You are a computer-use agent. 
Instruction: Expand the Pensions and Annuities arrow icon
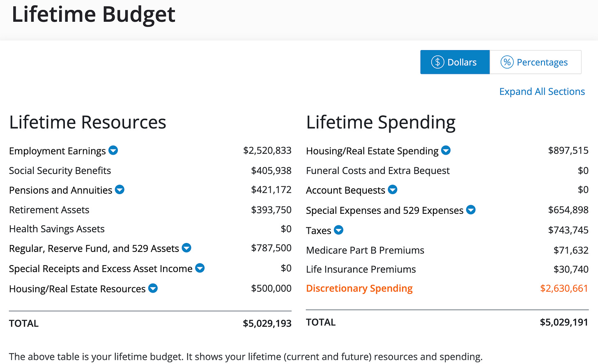coord(120,190)
